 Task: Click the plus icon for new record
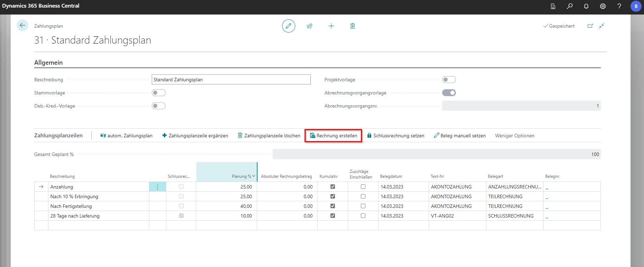[x=331, y=26]
